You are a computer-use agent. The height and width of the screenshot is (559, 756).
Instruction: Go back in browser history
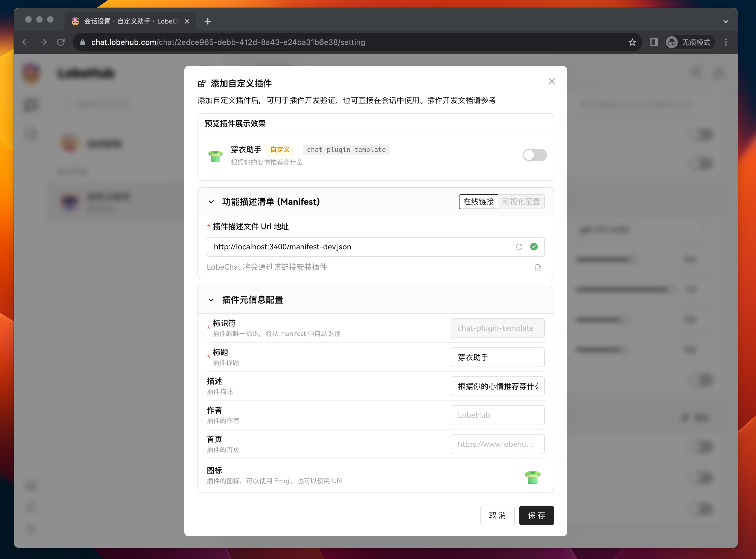point(26,42)
